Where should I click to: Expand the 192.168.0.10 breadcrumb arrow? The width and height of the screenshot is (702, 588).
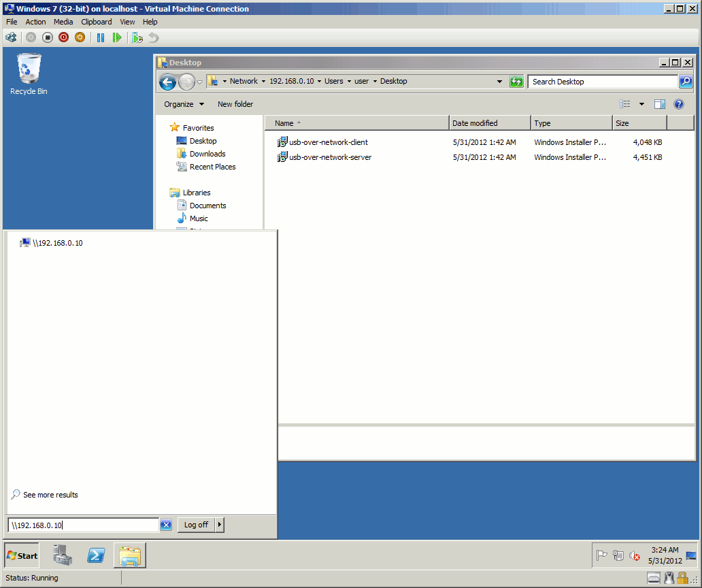tap(319, 82)
